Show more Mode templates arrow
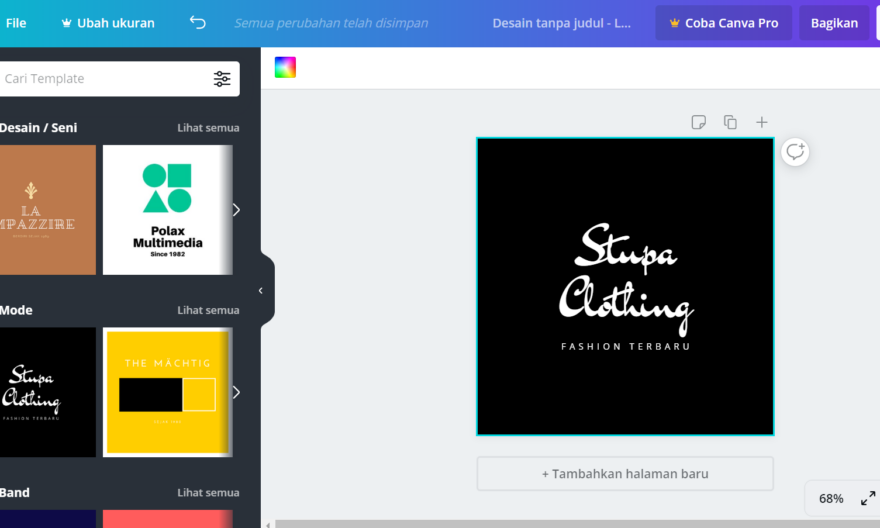The height and width of the screenshot is (528, 880). coord(236,392)
